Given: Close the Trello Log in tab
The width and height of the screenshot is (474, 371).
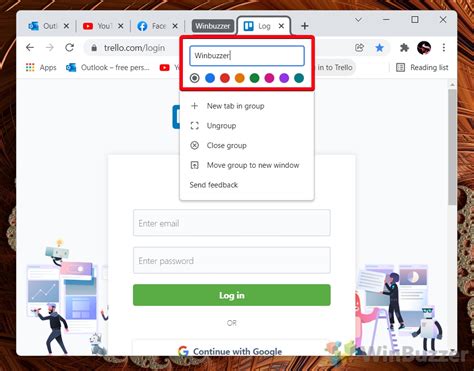Looking at the screenshot, I should coord(281,26).
